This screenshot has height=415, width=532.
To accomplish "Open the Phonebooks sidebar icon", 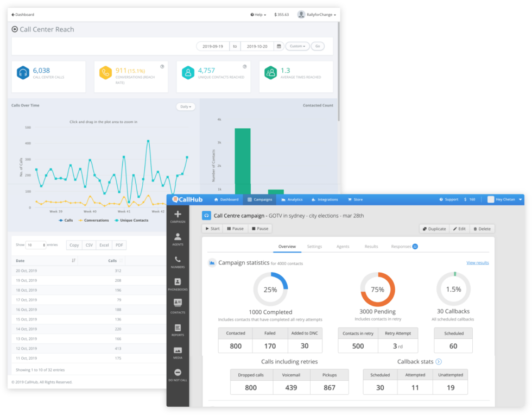I will [x=178, y=281].
